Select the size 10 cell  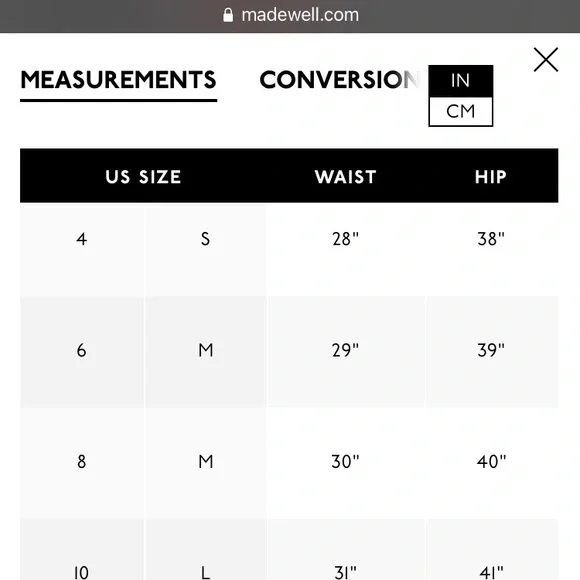[x=82, y=550]
